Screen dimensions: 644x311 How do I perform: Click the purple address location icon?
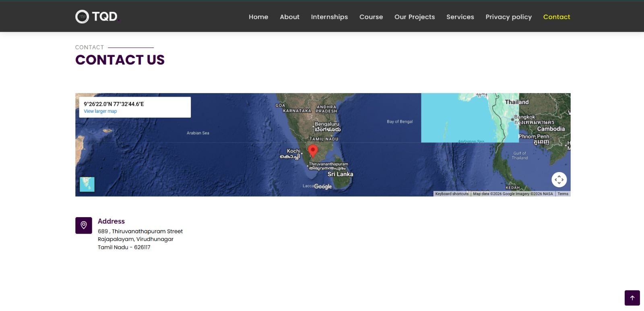[x=84, y=225]
